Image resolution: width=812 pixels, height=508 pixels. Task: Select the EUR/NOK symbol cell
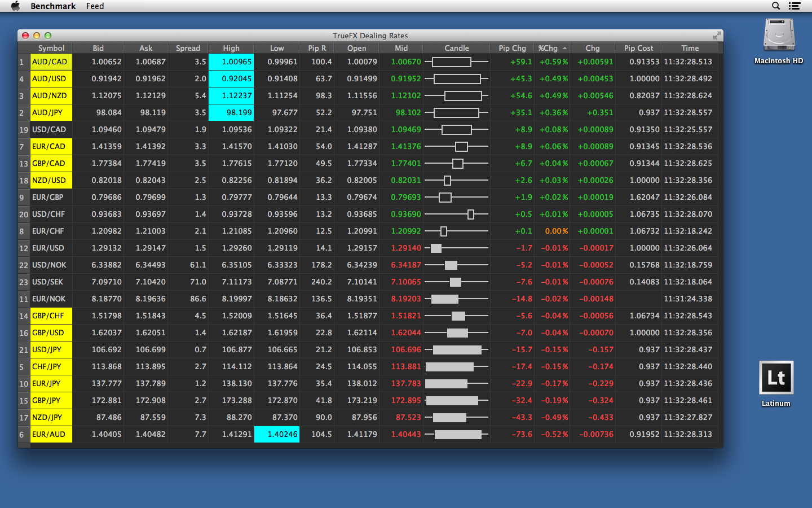[51, 299]
